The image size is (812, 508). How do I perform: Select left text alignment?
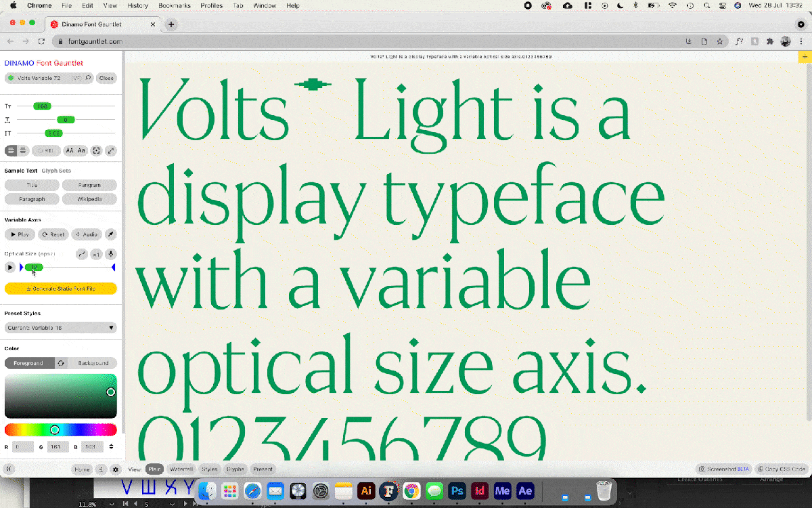click(11, 150)
